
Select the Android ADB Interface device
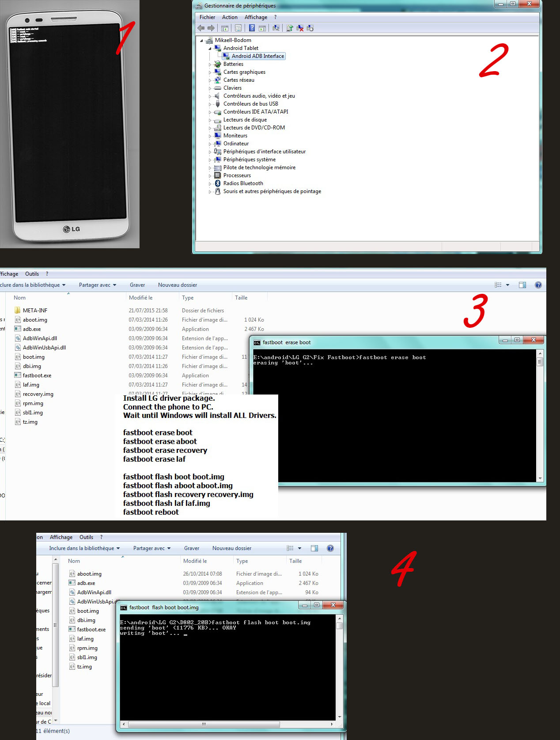pyautogui.click(x=257, y=56)
